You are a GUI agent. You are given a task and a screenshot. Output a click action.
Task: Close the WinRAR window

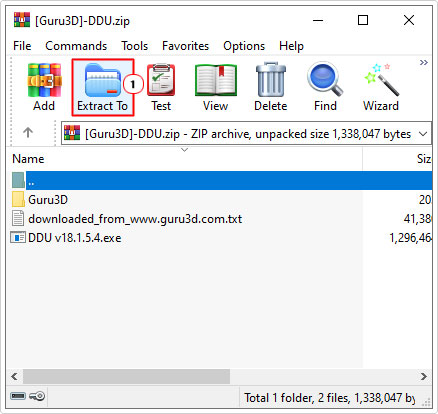(409, 20)
